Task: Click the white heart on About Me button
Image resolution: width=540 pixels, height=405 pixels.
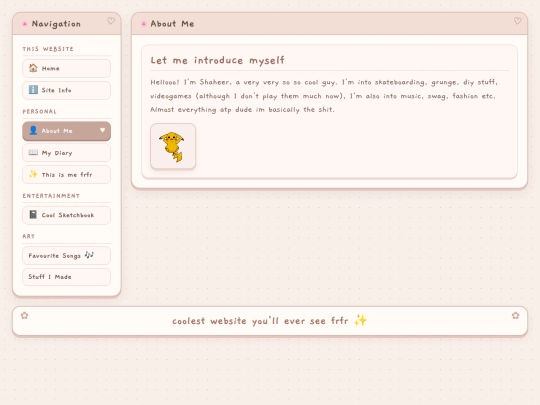Action: pos(102,130)
